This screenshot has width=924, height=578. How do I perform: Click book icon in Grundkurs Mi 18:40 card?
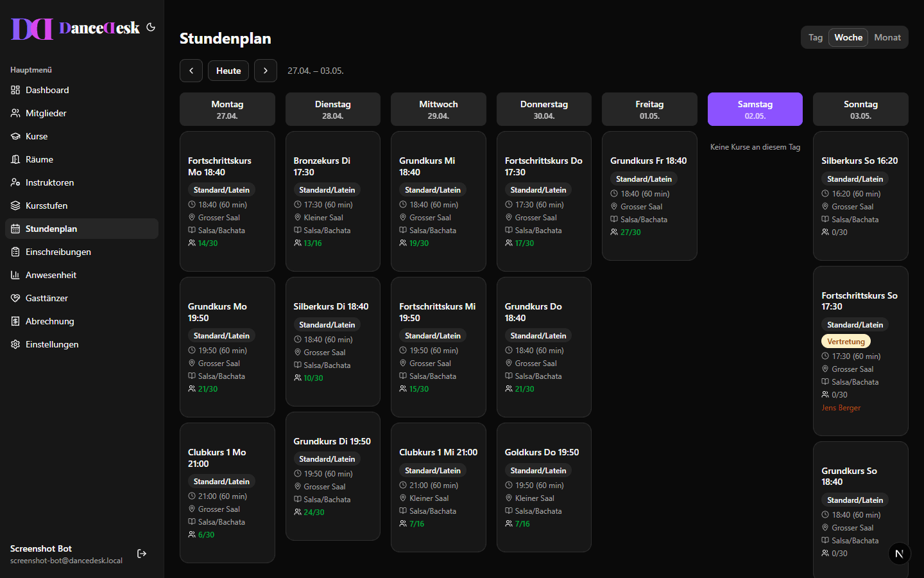(403, 230)
